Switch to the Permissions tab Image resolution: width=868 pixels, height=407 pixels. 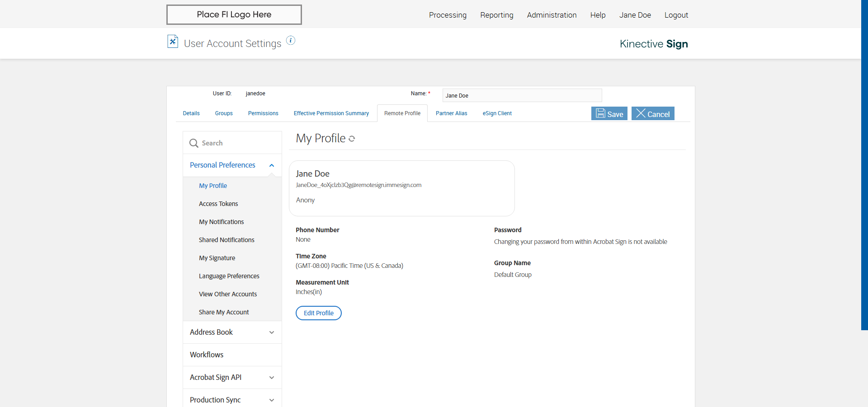click(263, 113)
